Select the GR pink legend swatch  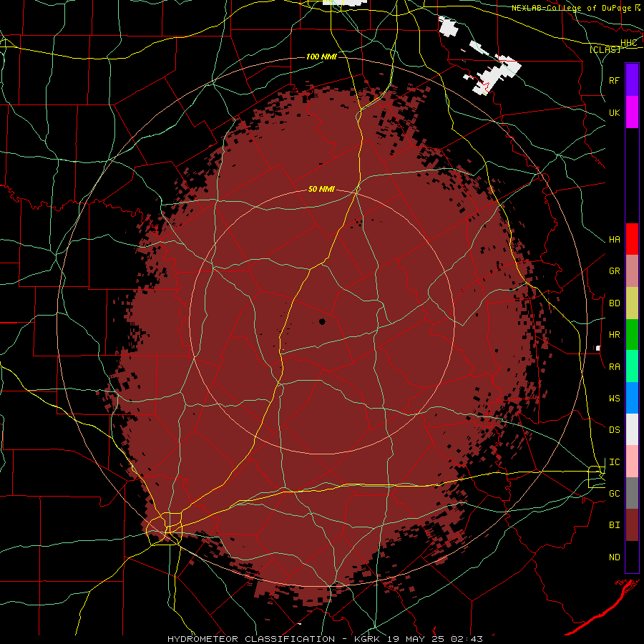click(632, 271)
